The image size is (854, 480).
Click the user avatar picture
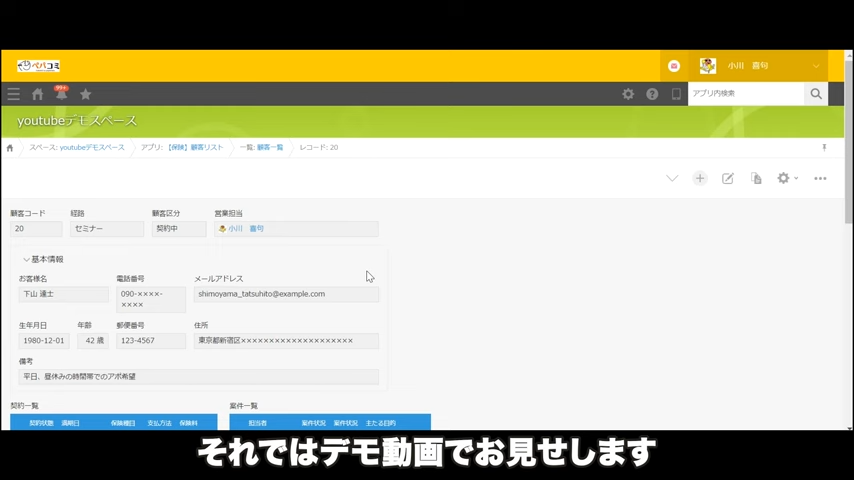point(708,66)
